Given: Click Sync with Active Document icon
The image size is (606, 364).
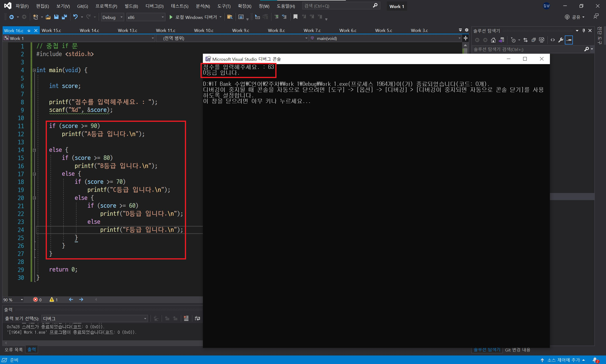Looking at the screenshot, I should (525, 40).
